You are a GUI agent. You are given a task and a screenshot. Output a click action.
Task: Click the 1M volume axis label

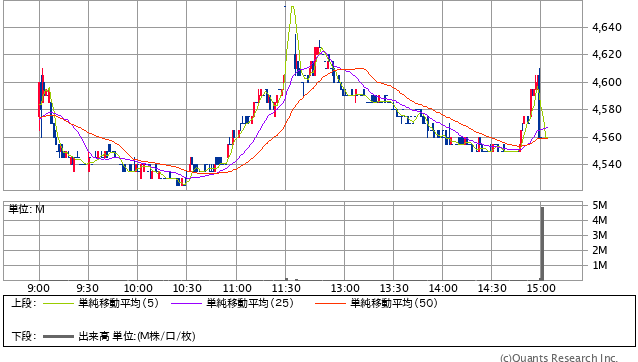tap(600, 266)
